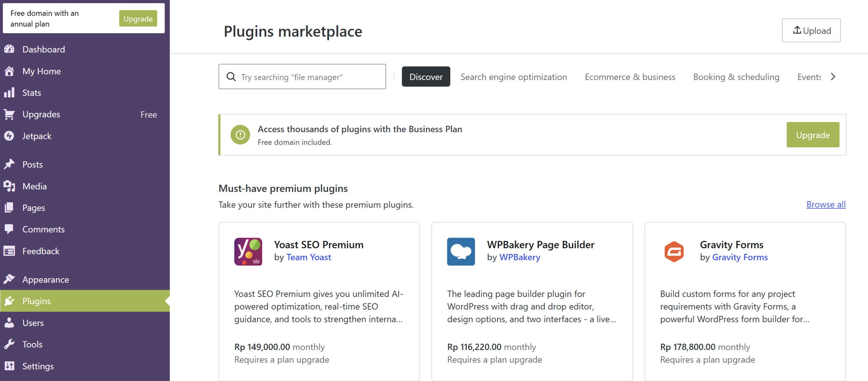
Task: Open Jetpack using its lightning icon
Action: (x=9, y=136)
